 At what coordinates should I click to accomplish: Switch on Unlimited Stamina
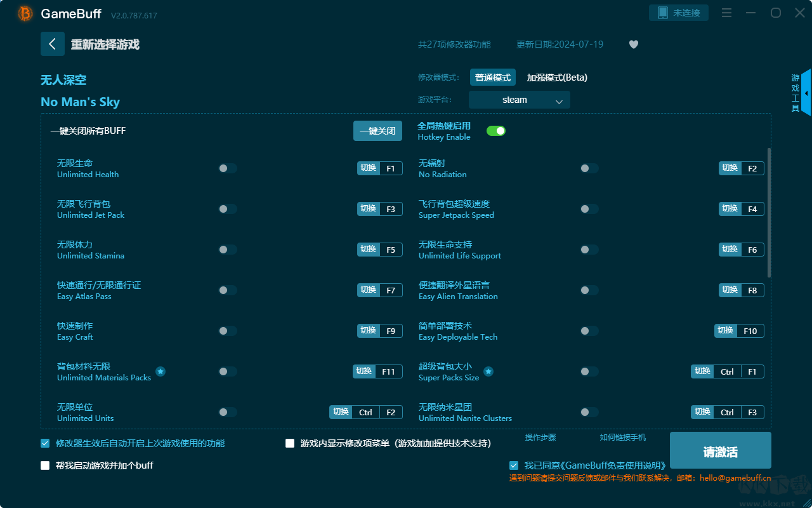(x=228, y=250)
